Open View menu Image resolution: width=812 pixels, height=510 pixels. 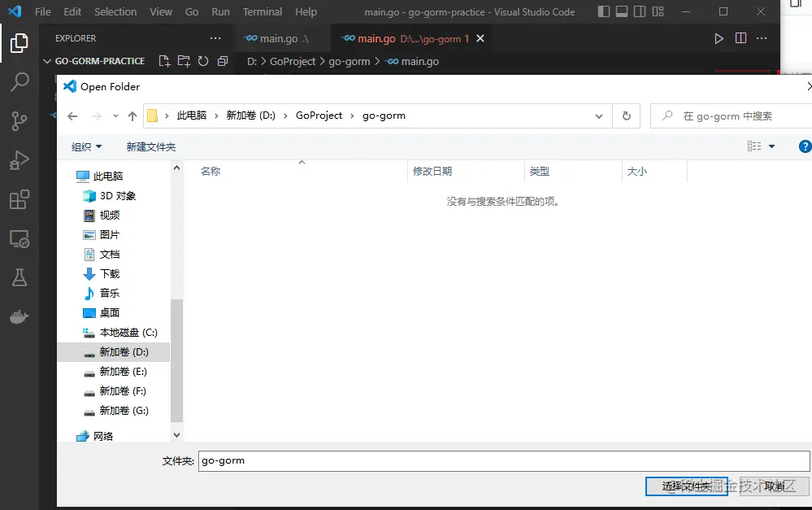pos(161,11)
